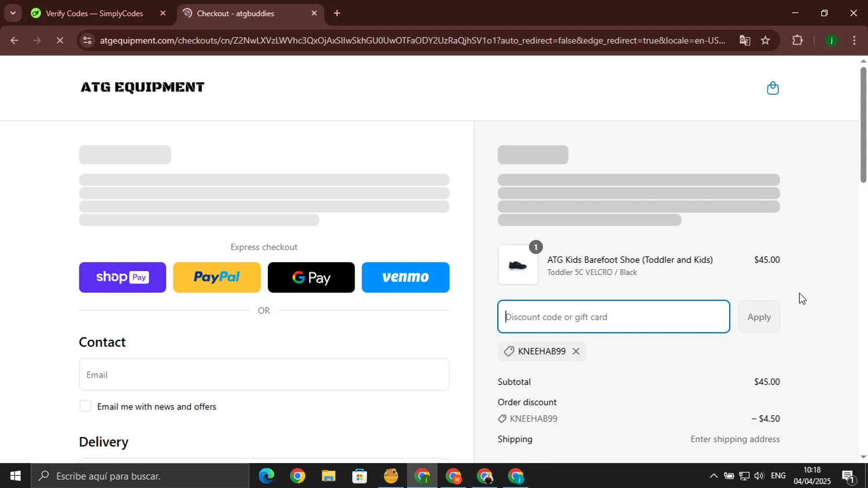
Task: Click the Email contact field
Action: tap(264, 375)
